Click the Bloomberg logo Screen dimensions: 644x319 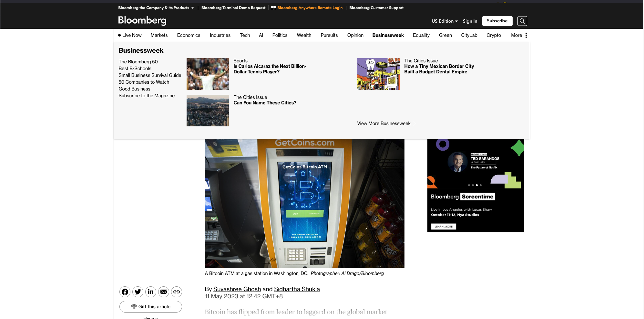coord(142,21)
